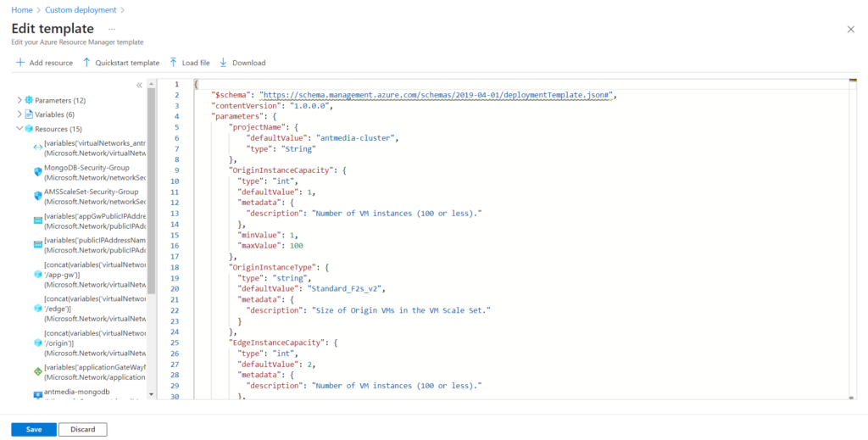The image size is (868, 440).
Task: Click the origin subnet cube icon
Action: click(37, 343)
